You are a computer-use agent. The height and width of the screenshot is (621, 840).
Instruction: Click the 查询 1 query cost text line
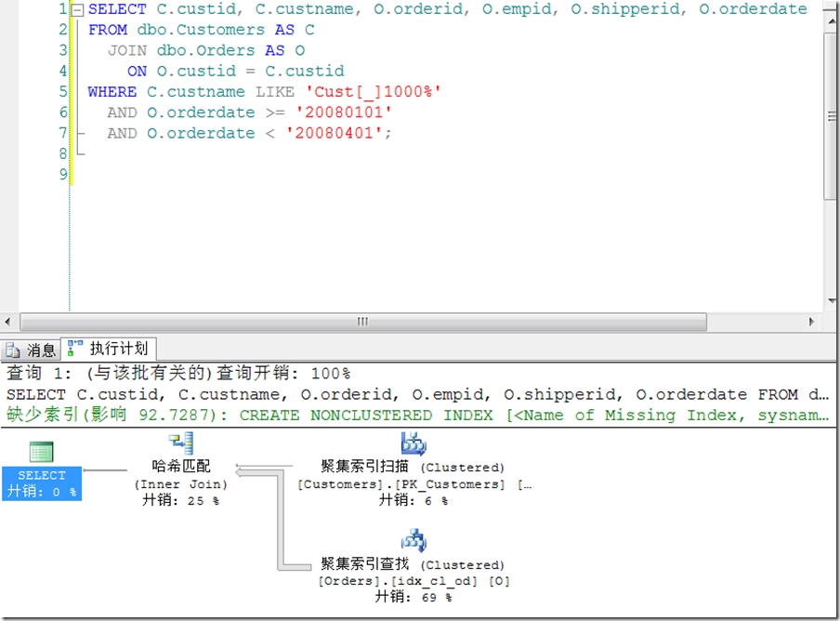coord(178,373)
